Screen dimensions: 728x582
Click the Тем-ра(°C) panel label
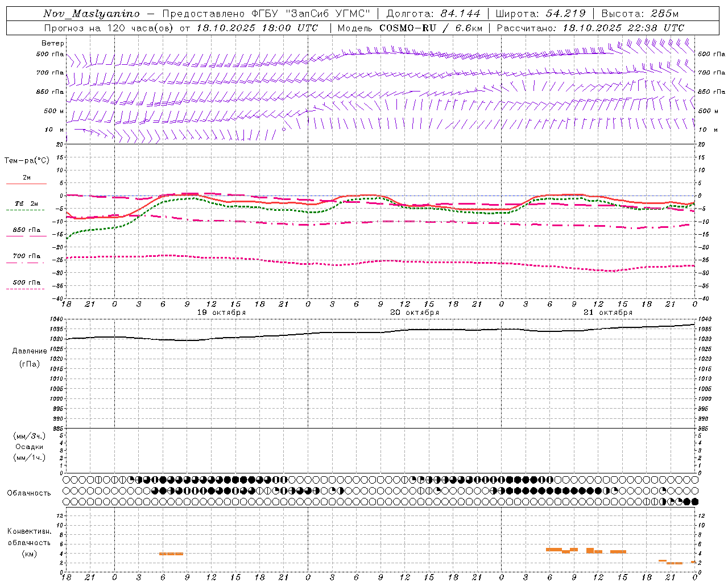click(x=27, y=161)
